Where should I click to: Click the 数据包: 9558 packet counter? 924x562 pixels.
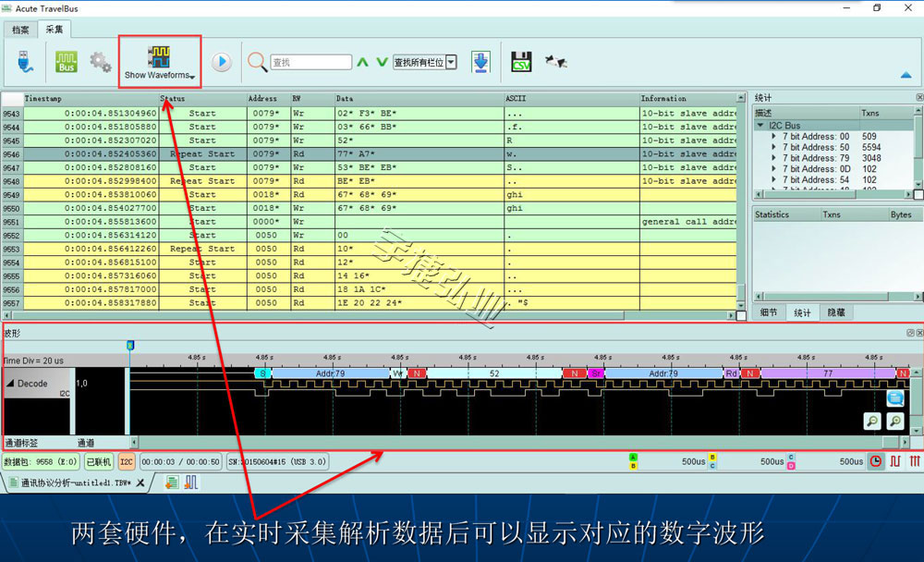[40, 462]
